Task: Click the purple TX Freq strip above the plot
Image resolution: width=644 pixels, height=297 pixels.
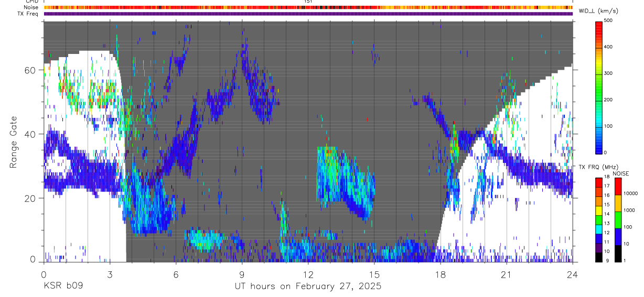Action: tap(308, 14)
